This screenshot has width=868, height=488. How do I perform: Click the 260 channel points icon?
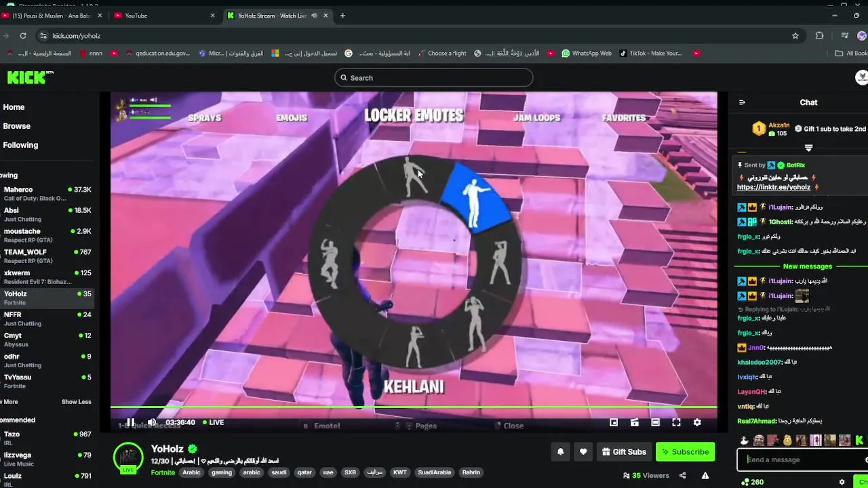pos(752,482)
